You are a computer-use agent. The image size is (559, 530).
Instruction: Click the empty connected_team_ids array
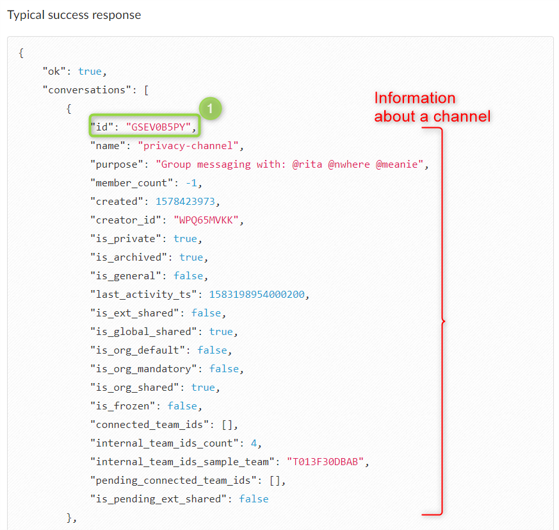click(227, 425)
